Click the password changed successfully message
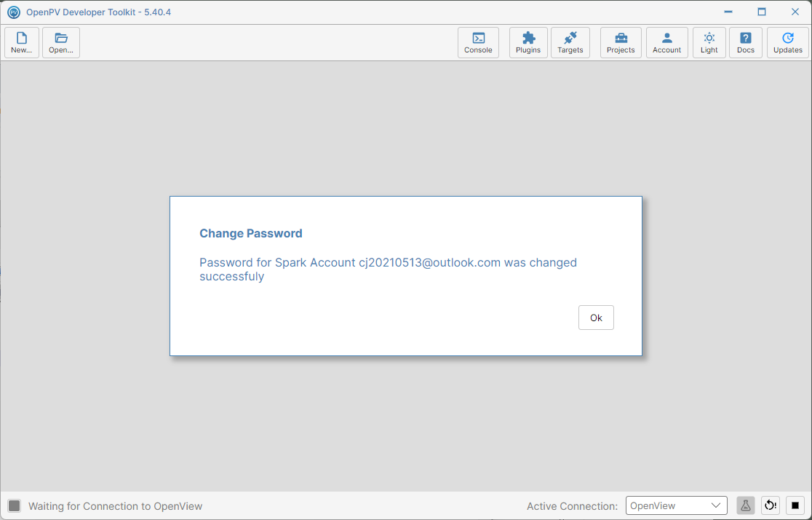The height and width of the screenshot is (520, 812). [388, 269]
